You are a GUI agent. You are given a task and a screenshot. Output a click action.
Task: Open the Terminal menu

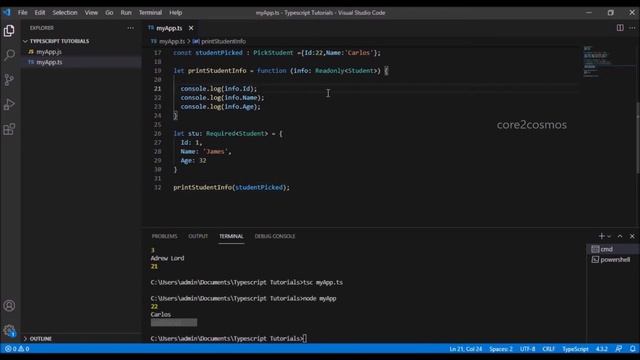click(150, 13)
